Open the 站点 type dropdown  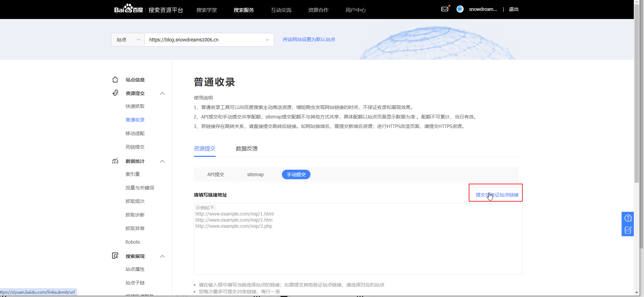tap(128, 40)
